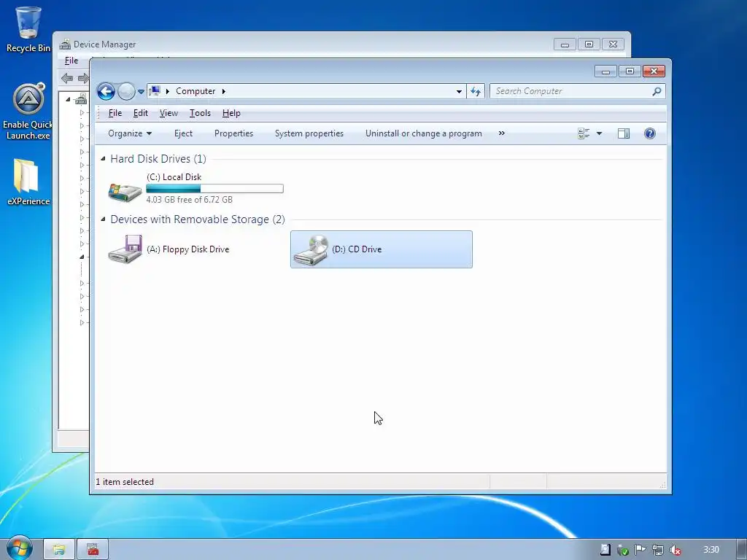The height and width of the screenshot is (560, 747).
Task: Click the Eject command
Action: click(x=183, y=133)
